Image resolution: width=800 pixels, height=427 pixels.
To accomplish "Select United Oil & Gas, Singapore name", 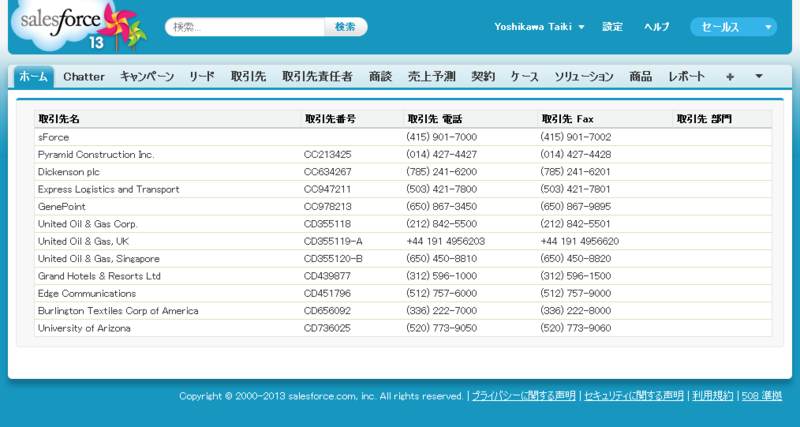I will 98,259.
